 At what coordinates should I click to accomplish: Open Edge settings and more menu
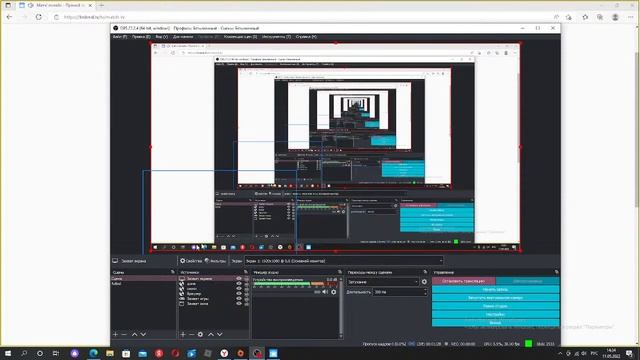pyautogui.click(x=631, y=17)
